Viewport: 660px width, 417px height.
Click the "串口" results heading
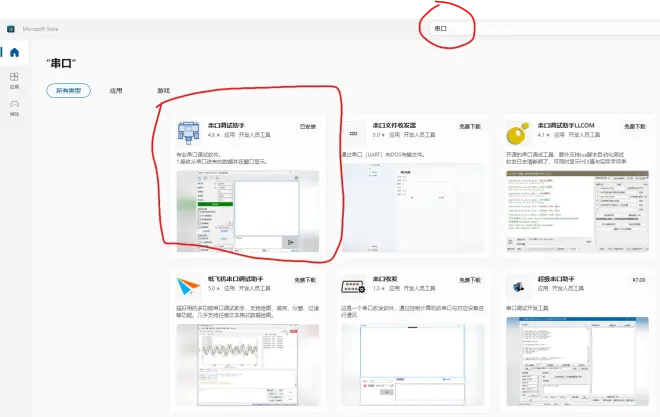click(61, 64)
